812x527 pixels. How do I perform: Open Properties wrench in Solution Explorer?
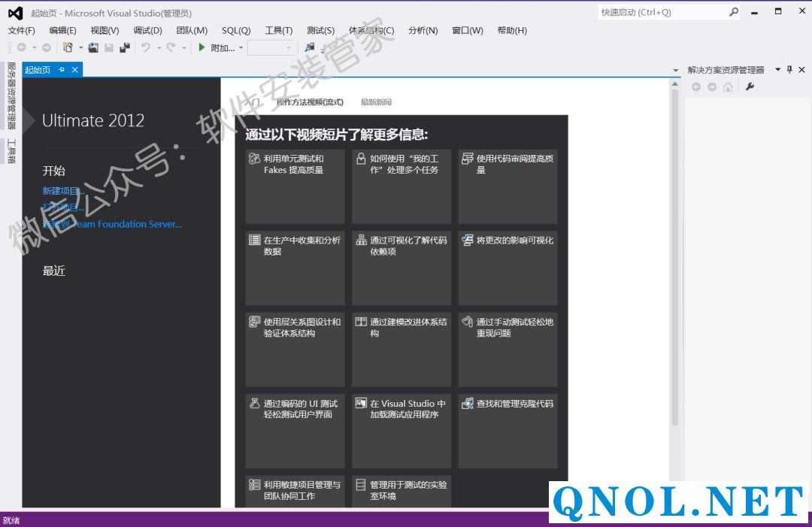[750, 86]
